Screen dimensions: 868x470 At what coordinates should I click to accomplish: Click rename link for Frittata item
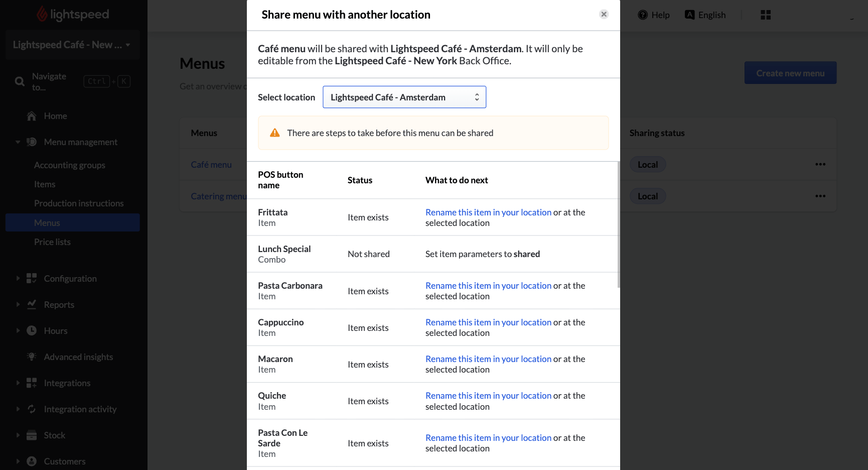pyautogui.click(x=488, y=212)
